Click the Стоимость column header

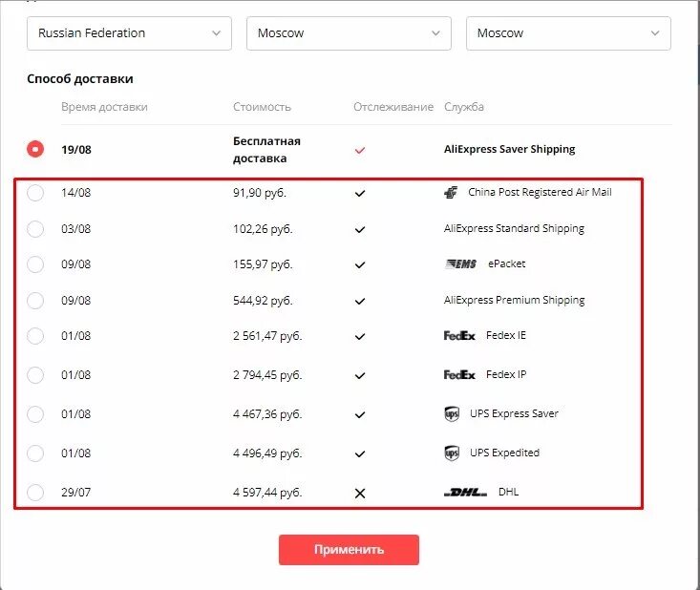tap(262, 107)
